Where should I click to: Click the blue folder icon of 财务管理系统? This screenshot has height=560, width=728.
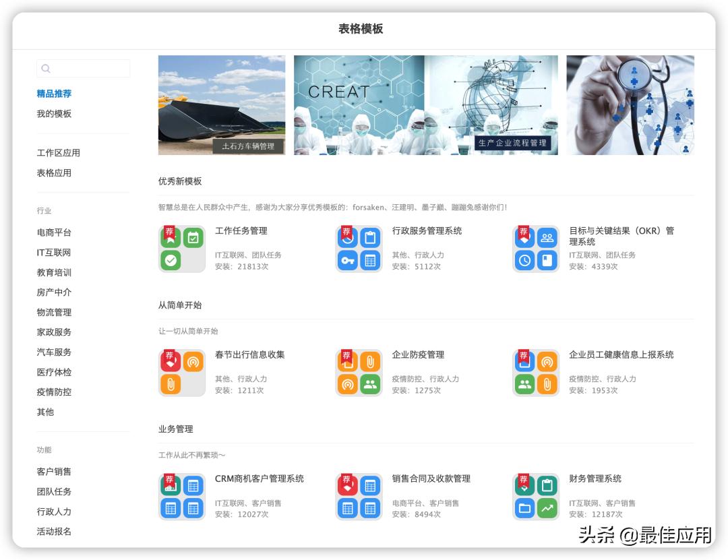click(525, 508)
